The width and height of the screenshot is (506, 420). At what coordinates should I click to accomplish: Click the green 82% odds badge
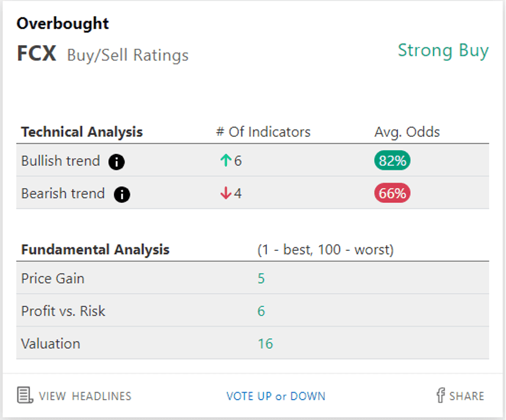pyautogui.click(x=392, y=160)
